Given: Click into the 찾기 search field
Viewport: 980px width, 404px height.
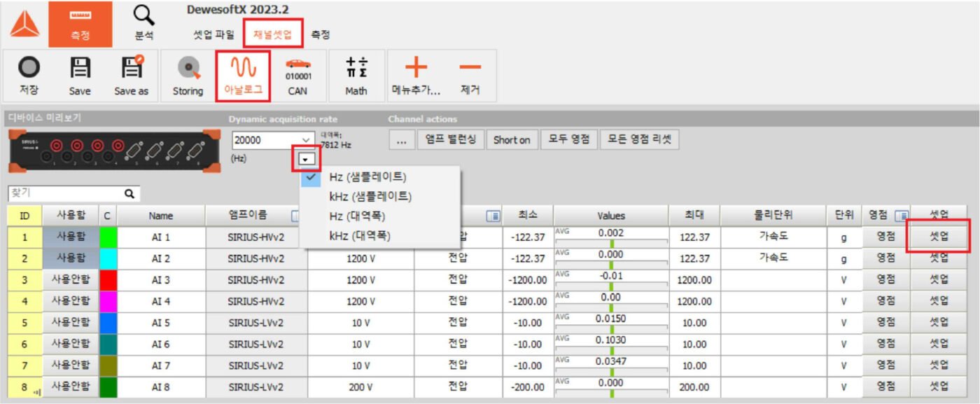Looking at the screenshot, I should (x=64, y=193).
